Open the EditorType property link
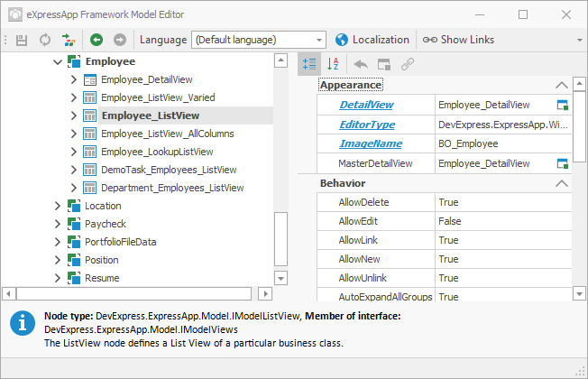588x379 pixels. (x=367, y=125)
